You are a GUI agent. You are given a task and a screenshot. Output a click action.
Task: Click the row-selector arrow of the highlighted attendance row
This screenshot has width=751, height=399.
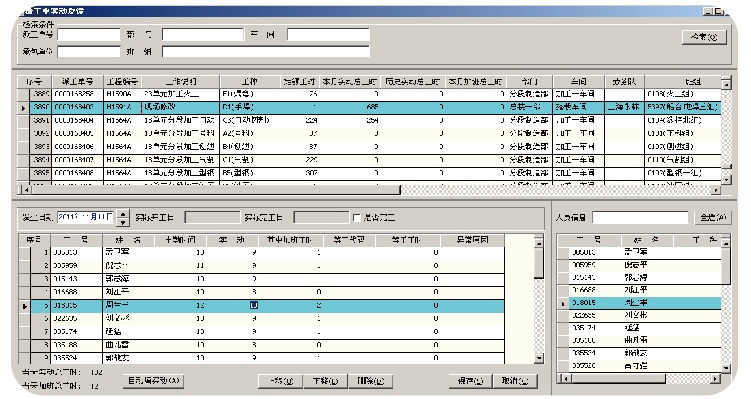tap(24, 306)
